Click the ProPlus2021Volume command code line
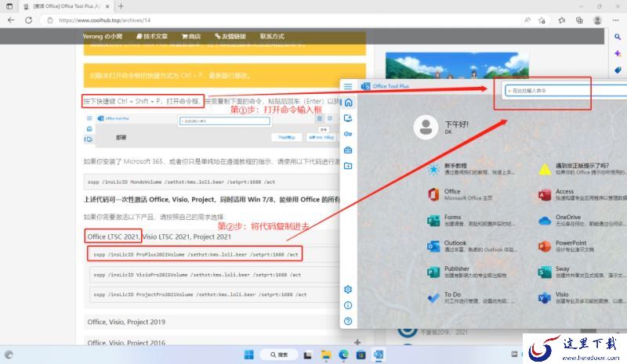Viewport: 627px width, 364px height. pyautogui.click(x=195, y=254)
